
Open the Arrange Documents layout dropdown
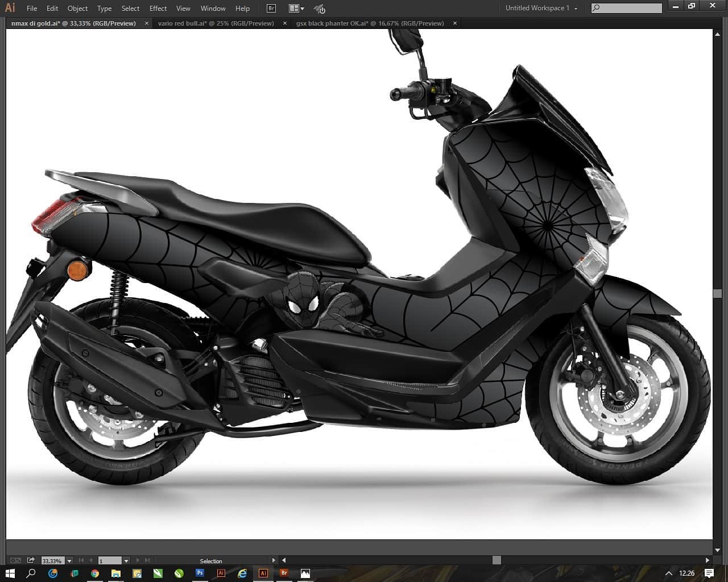296,8
